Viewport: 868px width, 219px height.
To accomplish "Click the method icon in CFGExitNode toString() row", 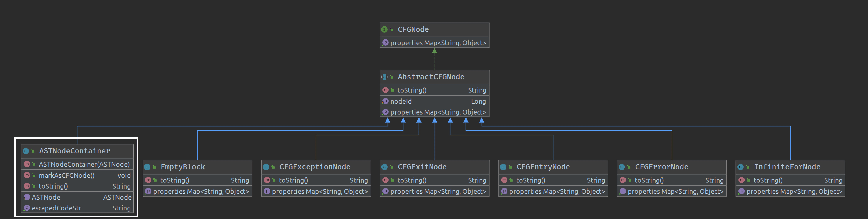I will click(x=386, y=180).
